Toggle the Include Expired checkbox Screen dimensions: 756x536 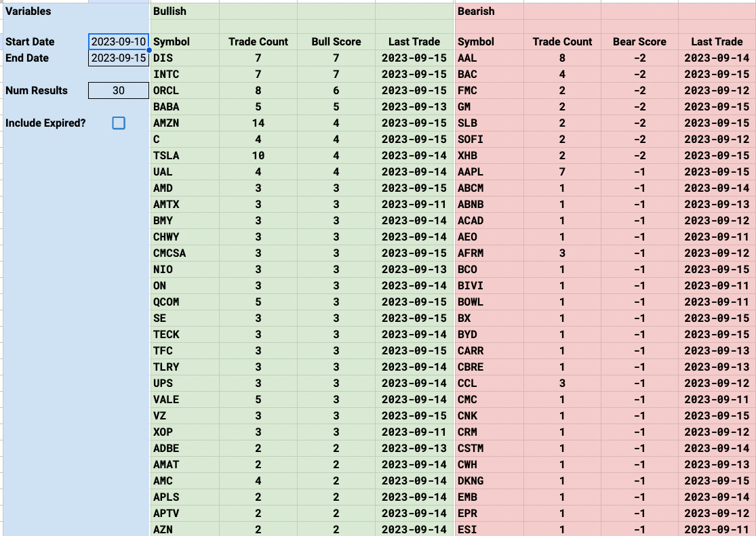point(119,123)
